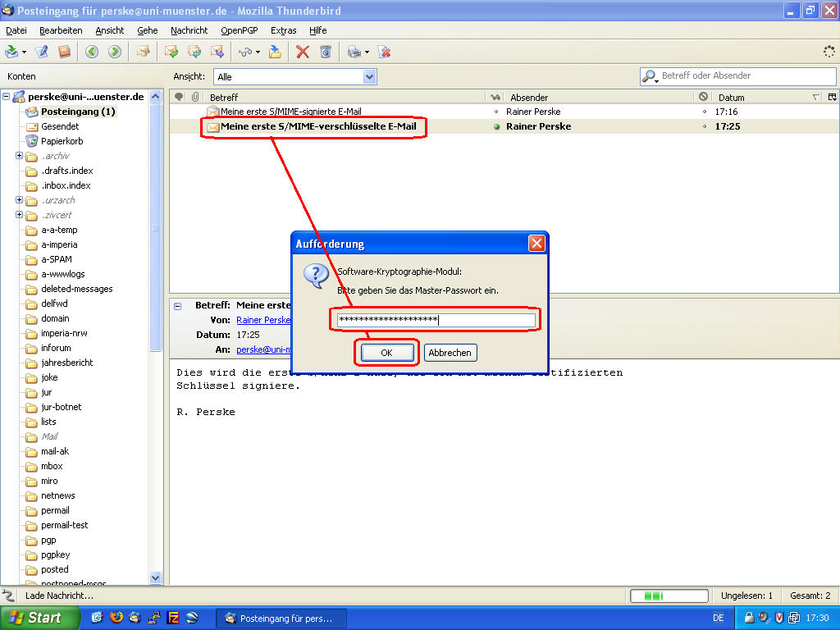Click the junk trash bin icon
Image resolution: width=840 pixels, height=630 pixels.
coord(326,52)
